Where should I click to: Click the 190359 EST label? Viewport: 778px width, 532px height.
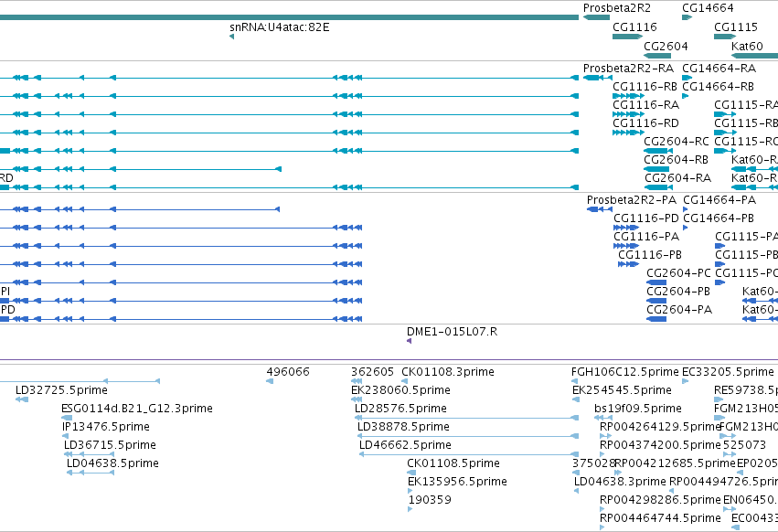[430, 500]
